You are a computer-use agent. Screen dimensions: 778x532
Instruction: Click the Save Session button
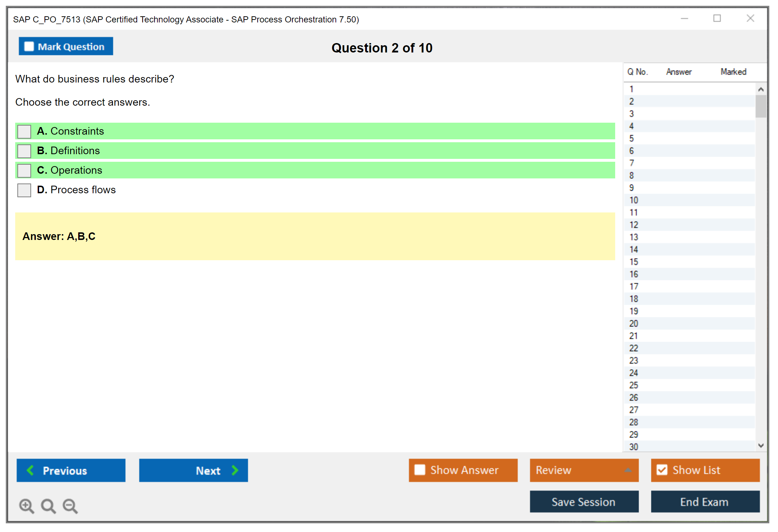tap(584, 502)
